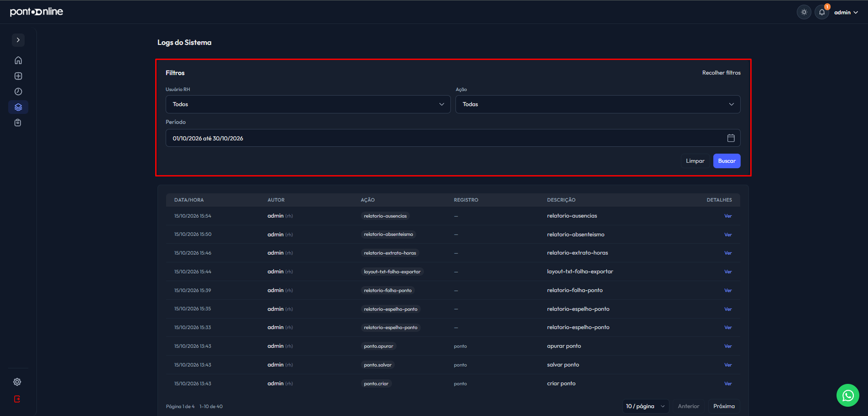Open the clipboard icon in the sidebar
This screenshot has height=416, width=868.
[18, 123]
